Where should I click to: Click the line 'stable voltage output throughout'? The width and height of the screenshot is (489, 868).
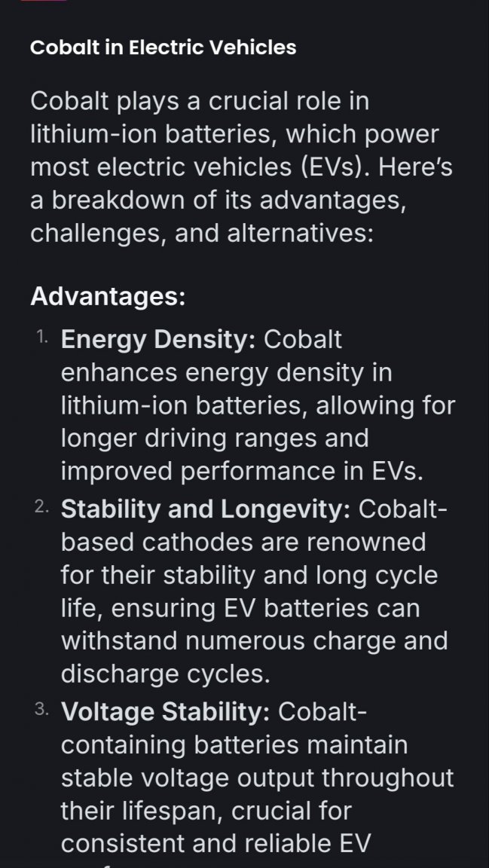(257, 778)
